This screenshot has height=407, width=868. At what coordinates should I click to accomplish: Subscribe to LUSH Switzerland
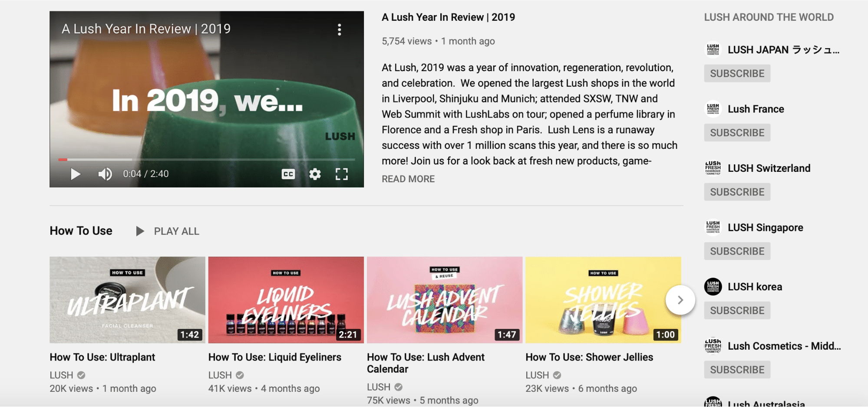click(x=737, y=192)
